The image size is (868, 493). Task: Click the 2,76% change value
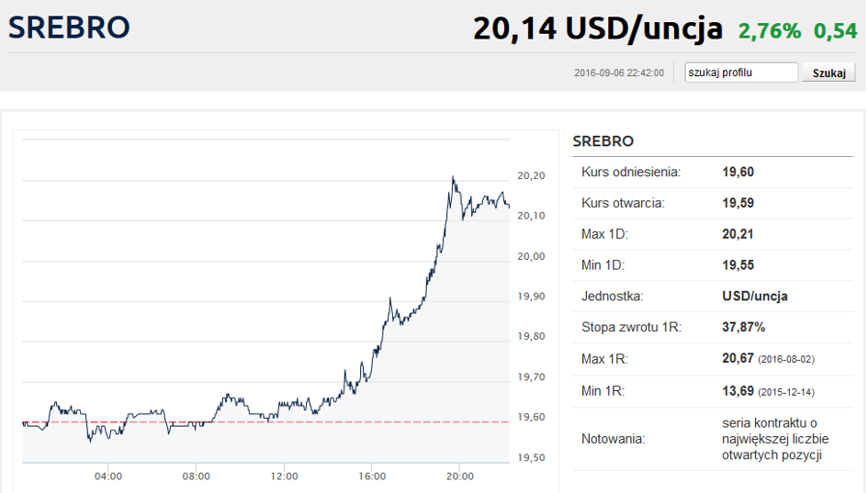pos(770,31)
